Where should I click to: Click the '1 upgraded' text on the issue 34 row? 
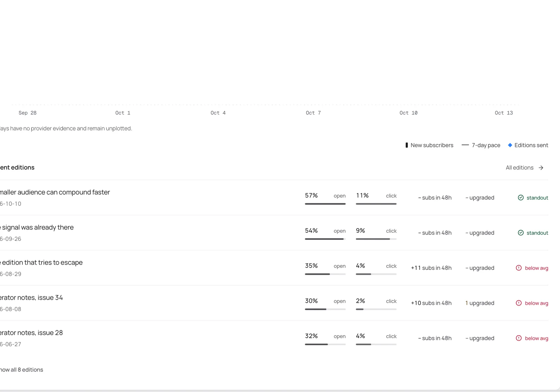tap(480, 303)
